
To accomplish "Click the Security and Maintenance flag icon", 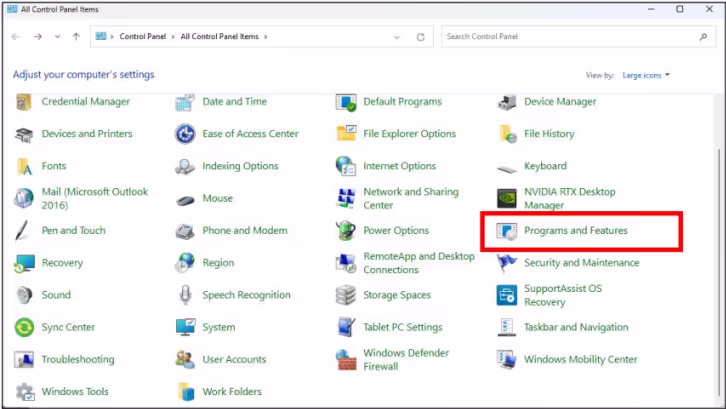I will tap(507, 263).
